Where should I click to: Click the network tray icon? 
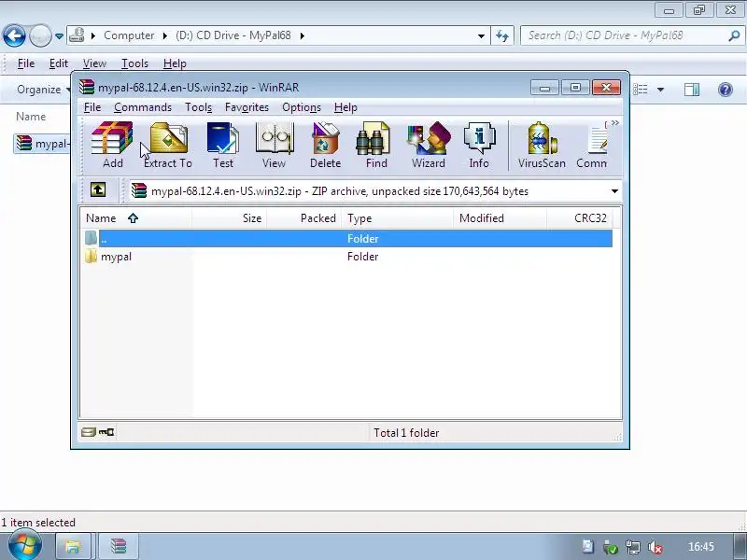633,547
